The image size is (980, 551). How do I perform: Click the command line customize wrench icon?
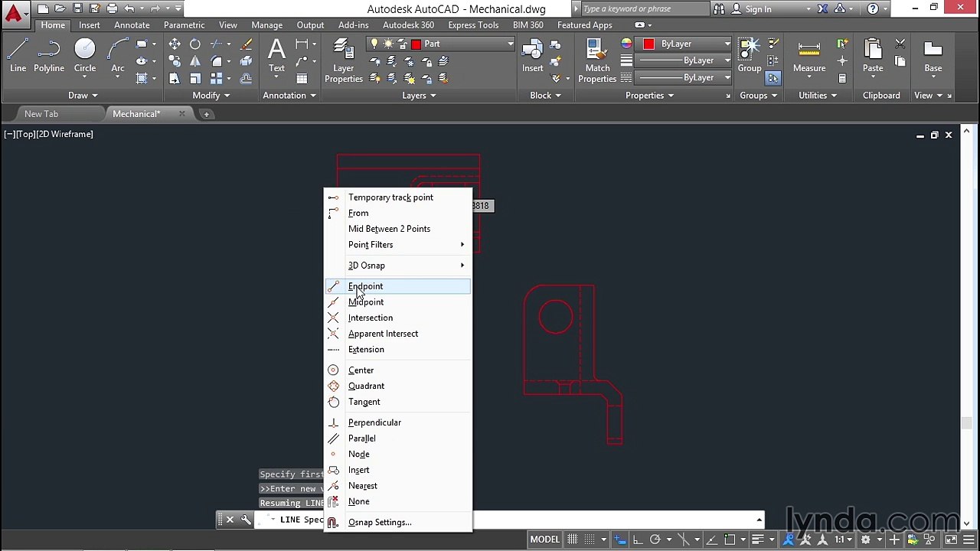tap(246, 520)
